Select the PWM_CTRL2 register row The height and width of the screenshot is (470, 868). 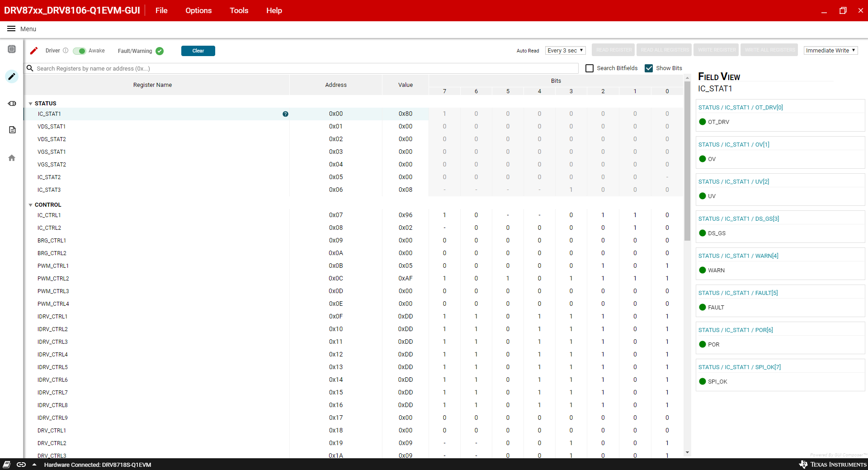point(354,279)
